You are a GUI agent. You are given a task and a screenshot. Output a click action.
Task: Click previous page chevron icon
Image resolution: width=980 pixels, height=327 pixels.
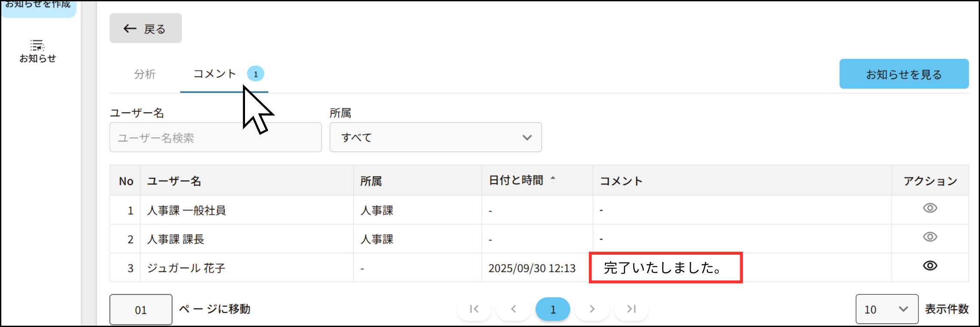pos(513,309)
